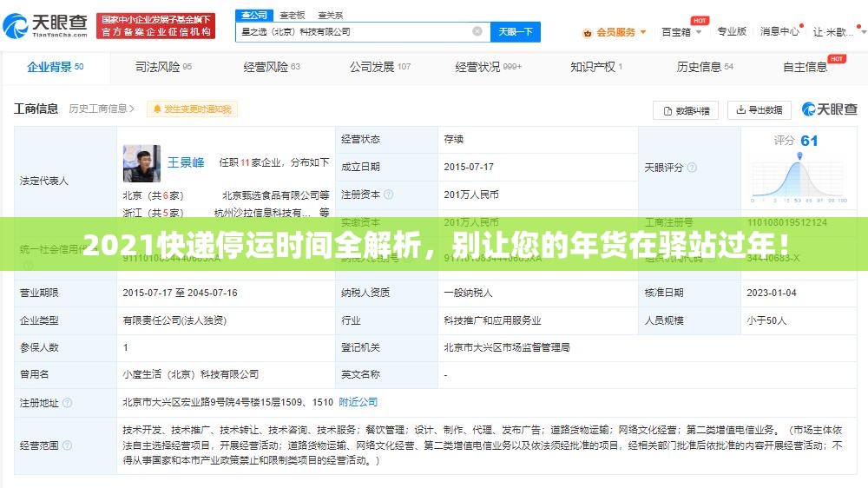Click the crown icon beside 会员服务
Viewport: 868px width, 488px height.
(x=588, y=33)
